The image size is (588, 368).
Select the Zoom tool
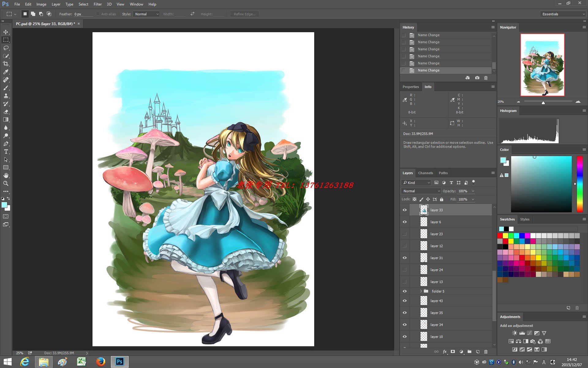6,183
